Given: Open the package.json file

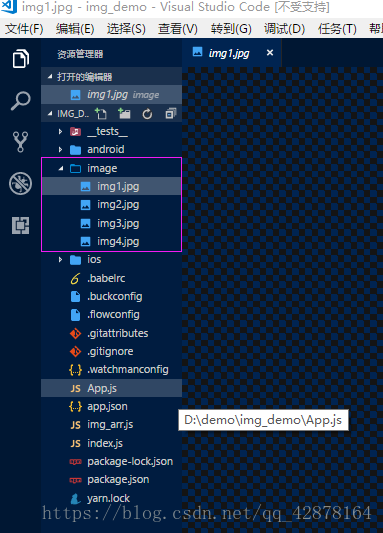Looking at the screenshot, I should tap(111, 480).
